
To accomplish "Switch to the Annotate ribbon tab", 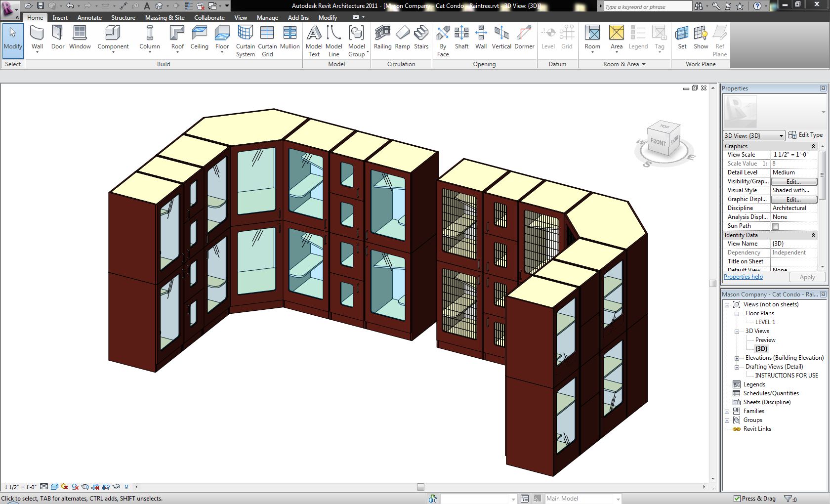I will [x=89, y=17].
